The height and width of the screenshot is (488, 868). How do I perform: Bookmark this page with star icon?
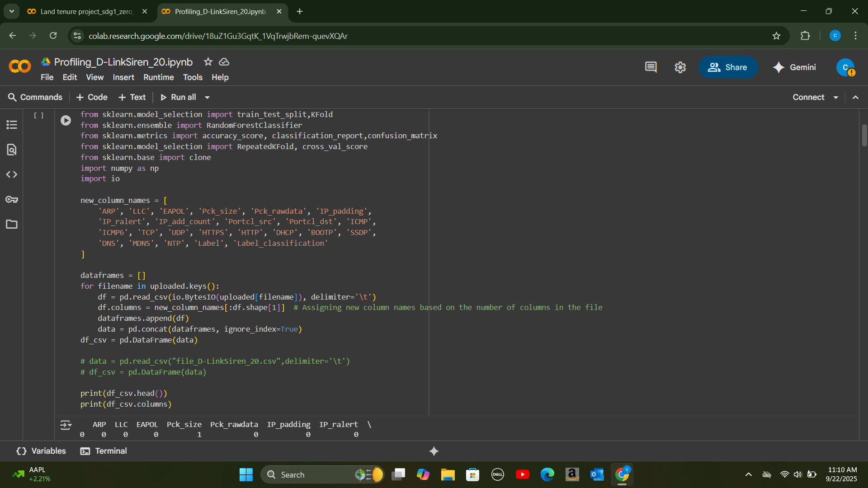(x=776, y=36)
